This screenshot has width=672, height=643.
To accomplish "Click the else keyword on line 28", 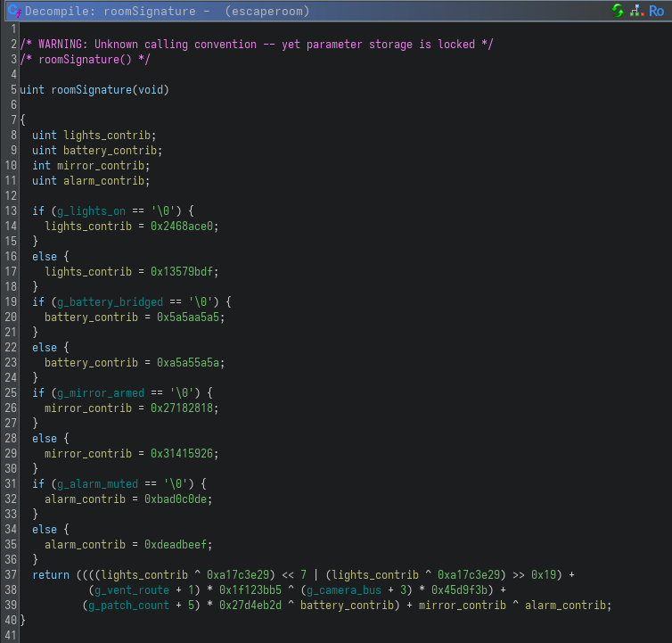I will click(45, 439).
